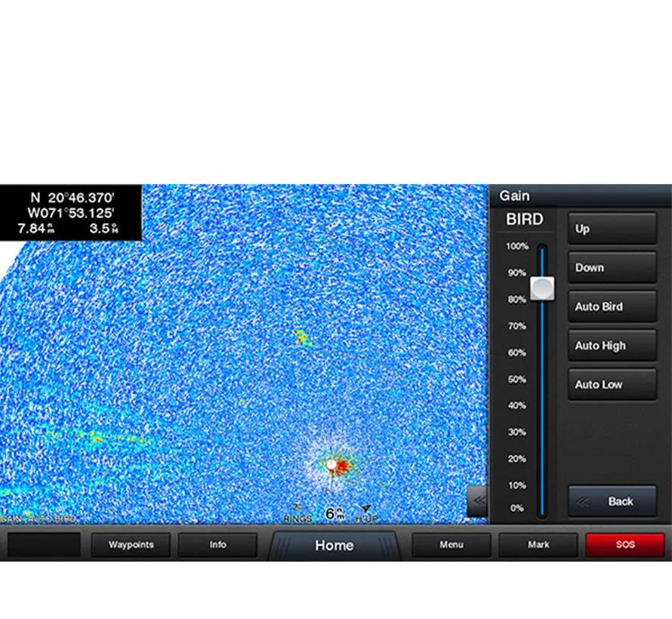Open the Waypoints menu

[131, 545]
